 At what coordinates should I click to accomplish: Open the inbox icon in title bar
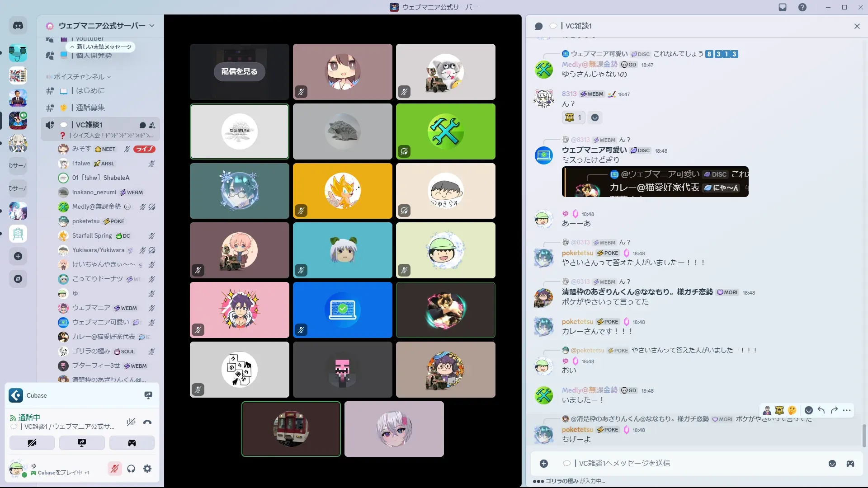pyautogui.click(x=783, y=7)
